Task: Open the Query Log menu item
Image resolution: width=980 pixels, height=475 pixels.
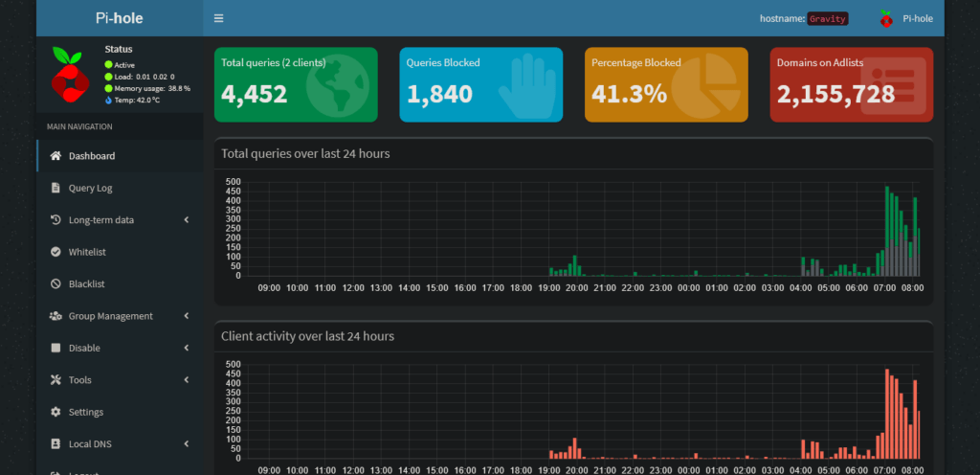Action: 90,188
